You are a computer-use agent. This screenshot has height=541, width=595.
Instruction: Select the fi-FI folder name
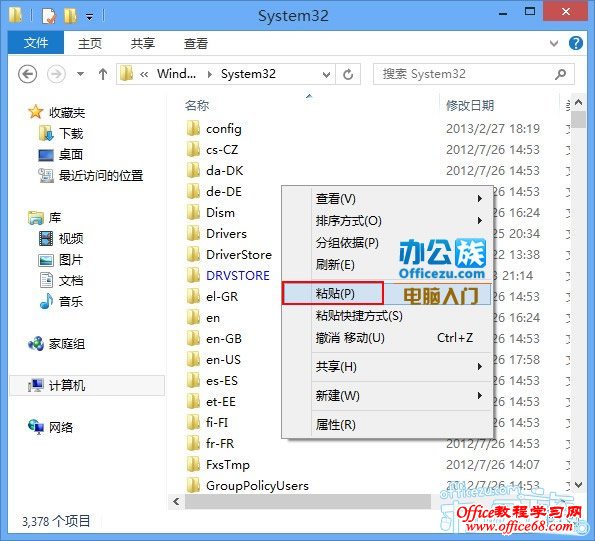click(217, 423)
